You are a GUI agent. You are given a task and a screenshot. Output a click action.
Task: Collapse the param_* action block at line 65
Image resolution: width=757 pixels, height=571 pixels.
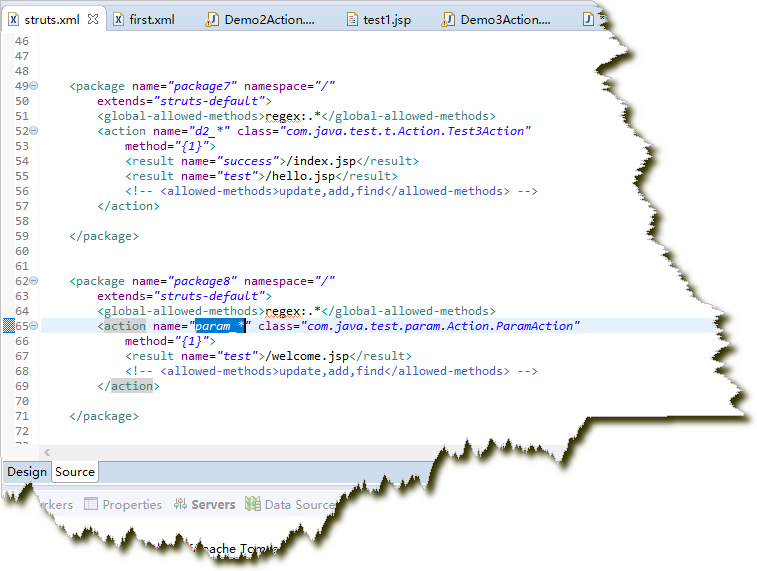tap(34, 326)
